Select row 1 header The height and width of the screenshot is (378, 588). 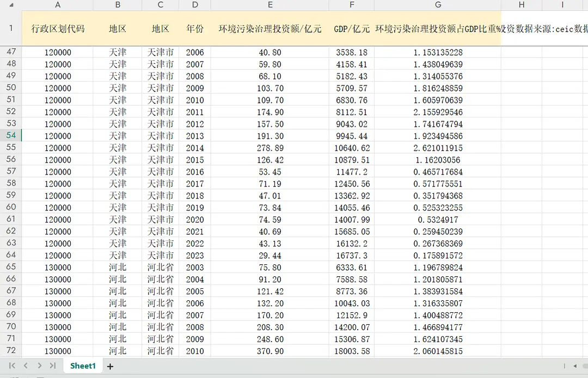click(x=11, y=28)
